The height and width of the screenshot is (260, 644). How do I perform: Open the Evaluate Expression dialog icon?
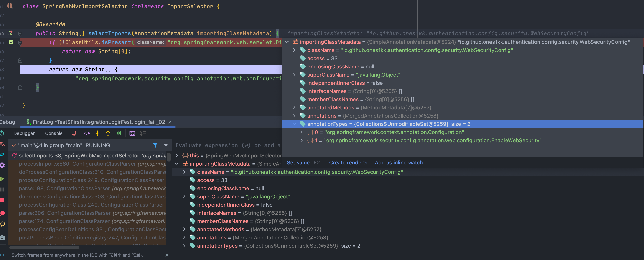tap(132, 133)
